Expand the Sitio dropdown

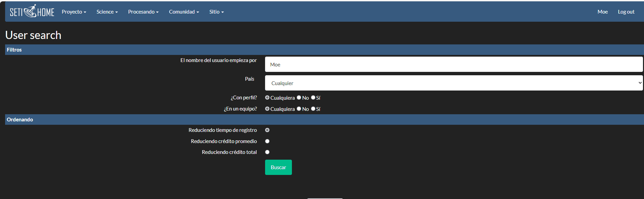216,12
